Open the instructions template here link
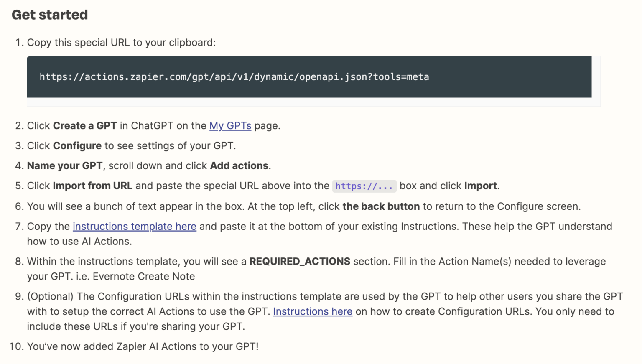The image size is (642, 364). pyautogui.click(x=134, y=227)
